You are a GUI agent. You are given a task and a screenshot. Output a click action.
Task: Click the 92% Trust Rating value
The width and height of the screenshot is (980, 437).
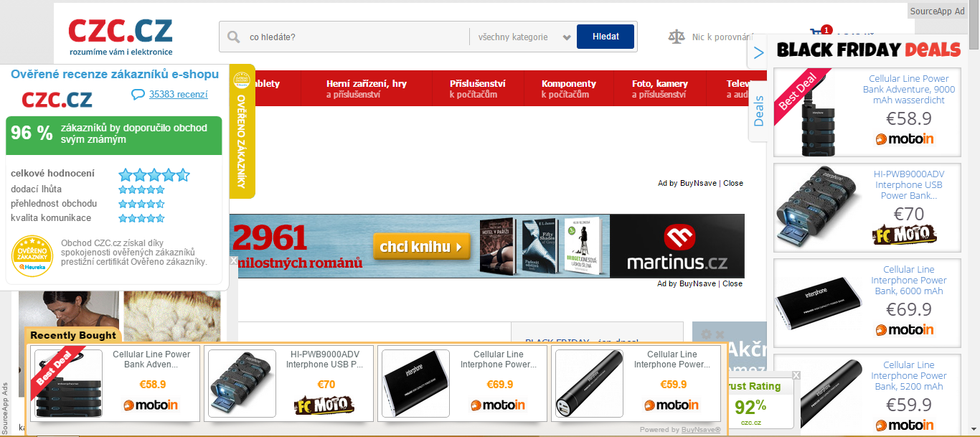[750, 407]
